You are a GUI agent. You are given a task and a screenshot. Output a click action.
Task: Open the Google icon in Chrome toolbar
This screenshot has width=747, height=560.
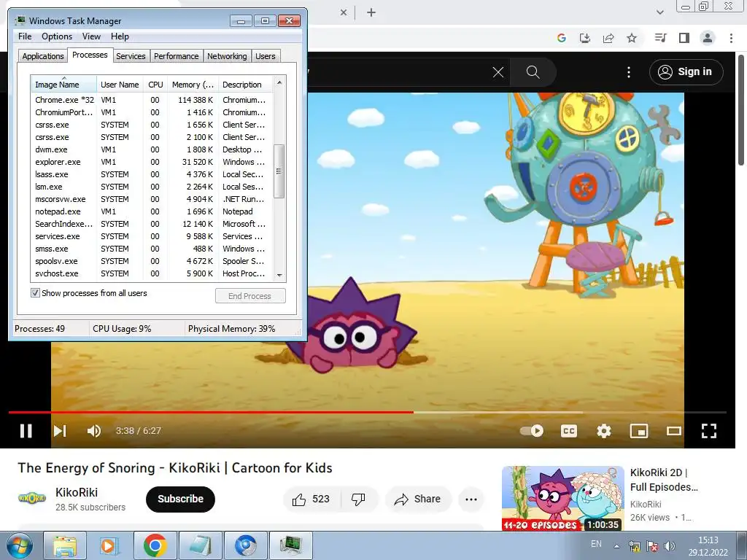pyautogui.click(x=562, y=38)
